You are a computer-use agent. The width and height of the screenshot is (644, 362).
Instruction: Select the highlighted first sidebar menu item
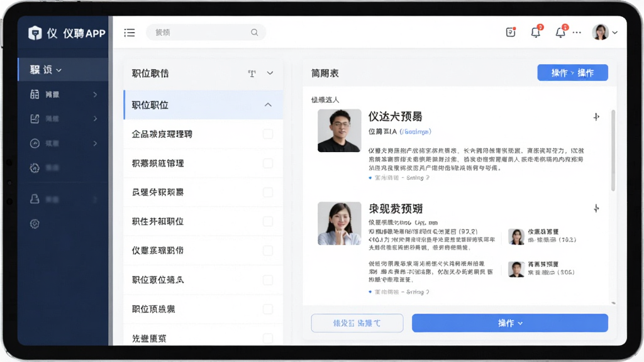64,69
